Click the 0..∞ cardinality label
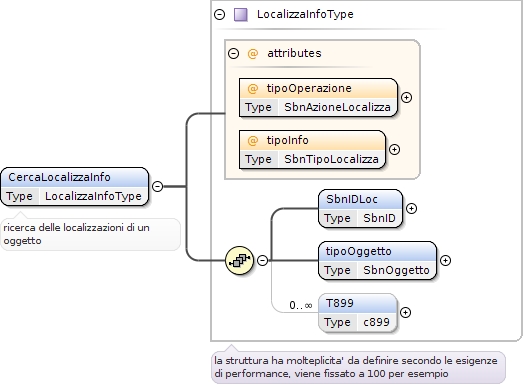Image resolution: width=524 pixels, height=387 pixels. pyautogui.click(x=301, y=305)
